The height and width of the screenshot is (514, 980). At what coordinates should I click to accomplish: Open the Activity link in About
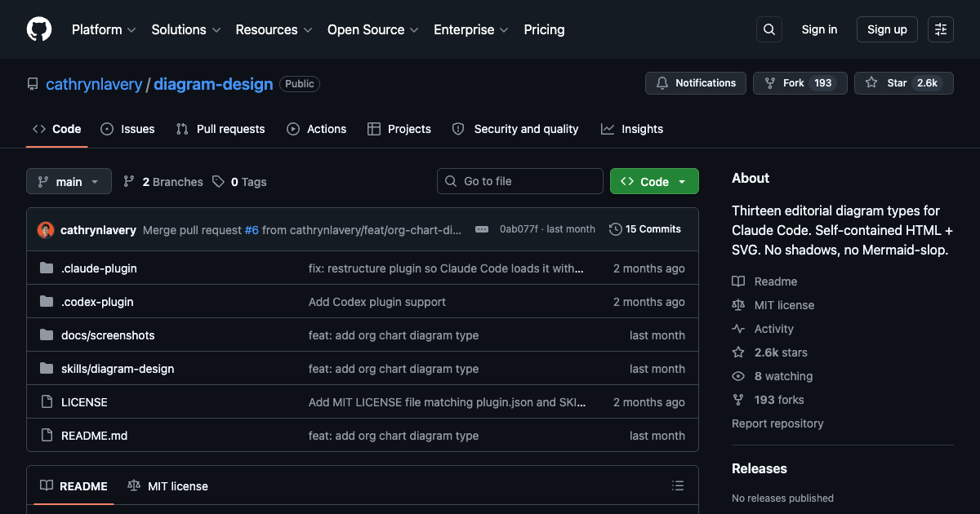click(763, 329)
